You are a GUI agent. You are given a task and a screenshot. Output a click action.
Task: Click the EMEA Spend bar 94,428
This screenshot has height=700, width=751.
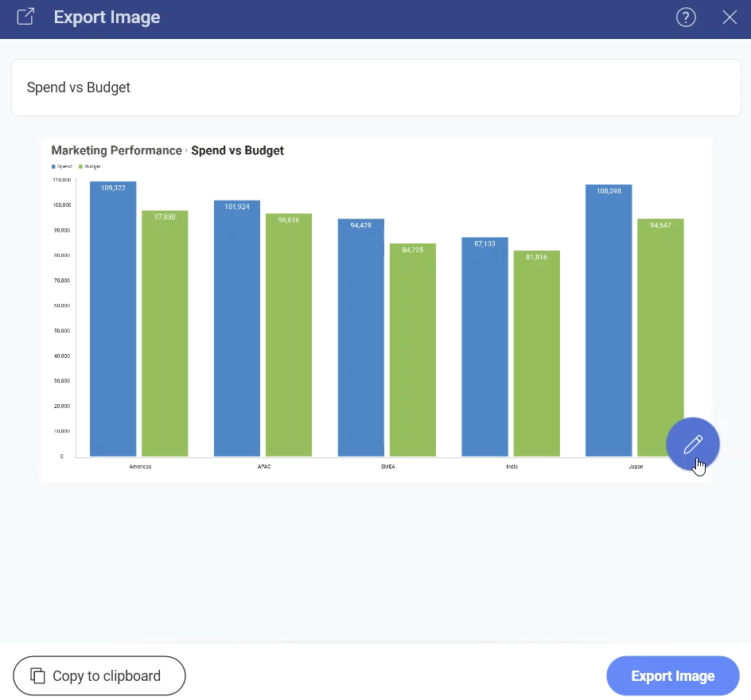click(360, 337)
